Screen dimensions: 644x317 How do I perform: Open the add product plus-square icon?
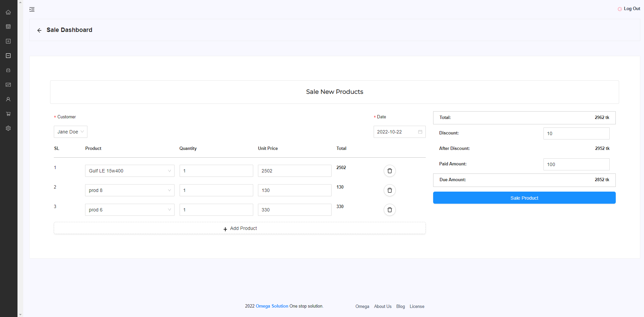click(8, 41)
